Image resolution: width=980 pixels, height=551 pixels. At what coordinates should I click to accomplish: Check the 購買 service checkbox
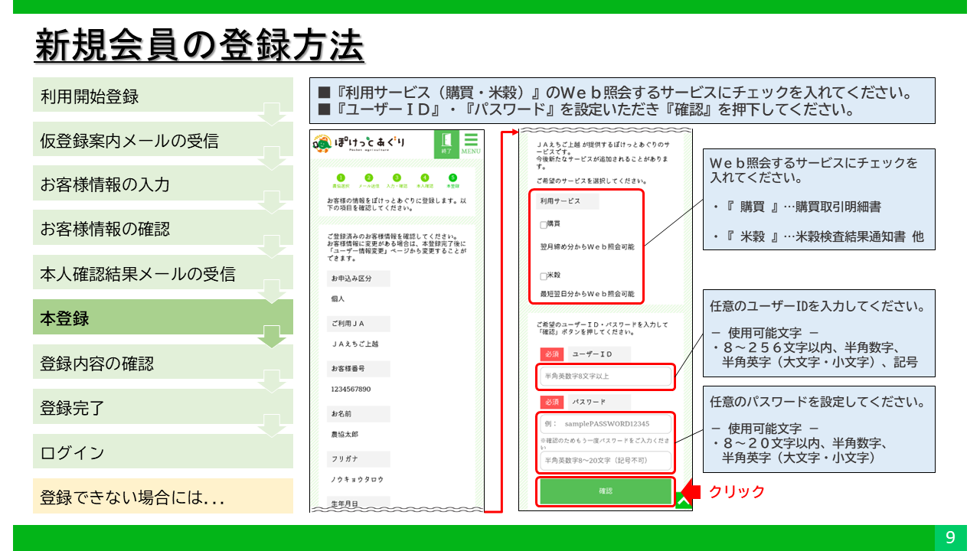tap(544, 225)
